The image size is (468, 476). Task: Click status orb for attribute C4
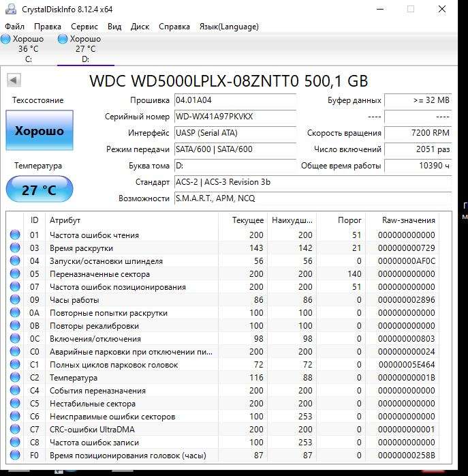click(x=15, y=390)
